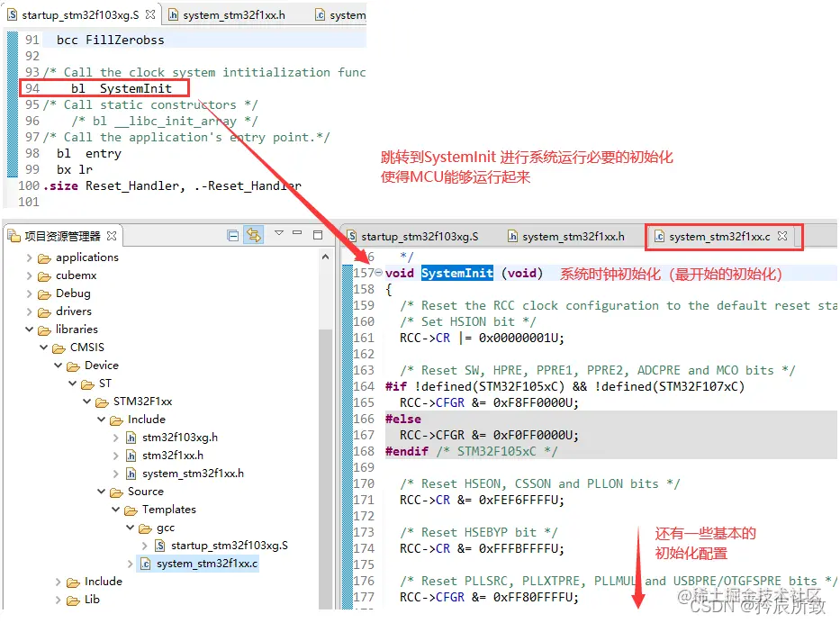Collapse the Source folder
Viewport: 840px width, 623px height.
click(x=102, y=492)
